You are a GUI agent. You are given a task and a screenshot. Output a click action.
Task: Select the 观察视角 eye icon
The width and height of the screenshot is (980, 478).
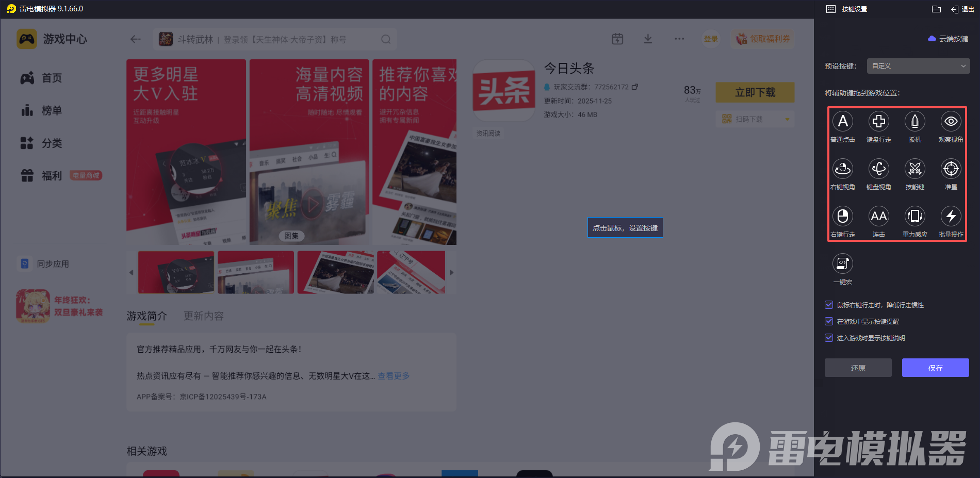951,121
